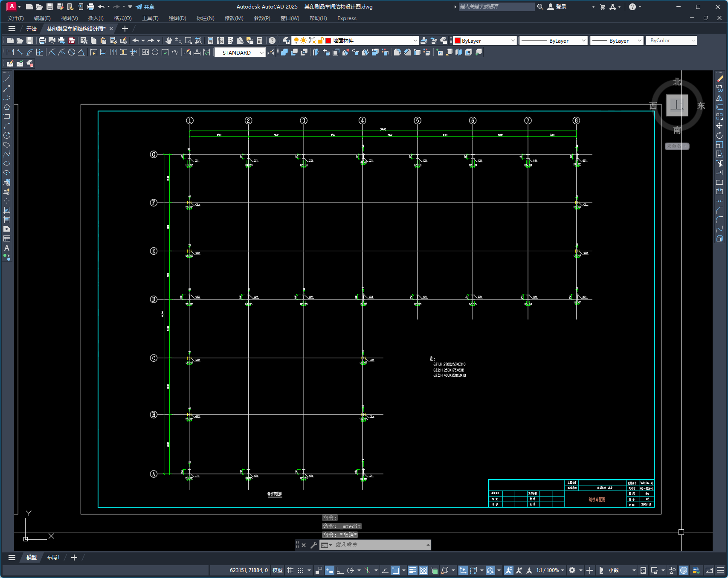
Task: Open the Rectangle draw tool
Action: (7, 116)
